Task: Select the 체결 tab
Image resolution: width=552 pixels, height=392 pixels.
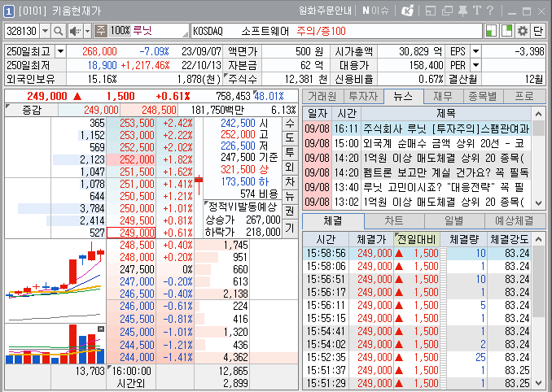Action: 333,220
